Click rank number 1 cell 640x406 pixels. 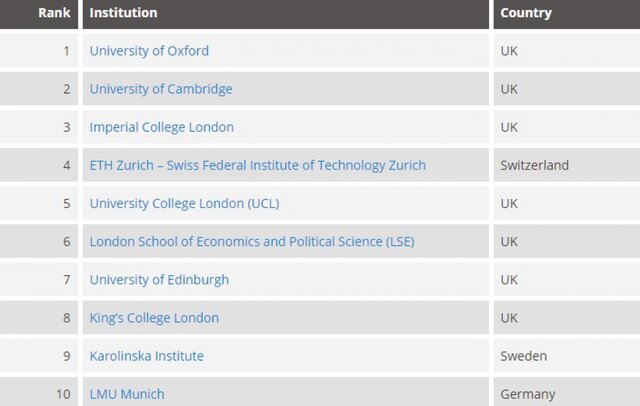pyautogui.click(x=39, y=51)
